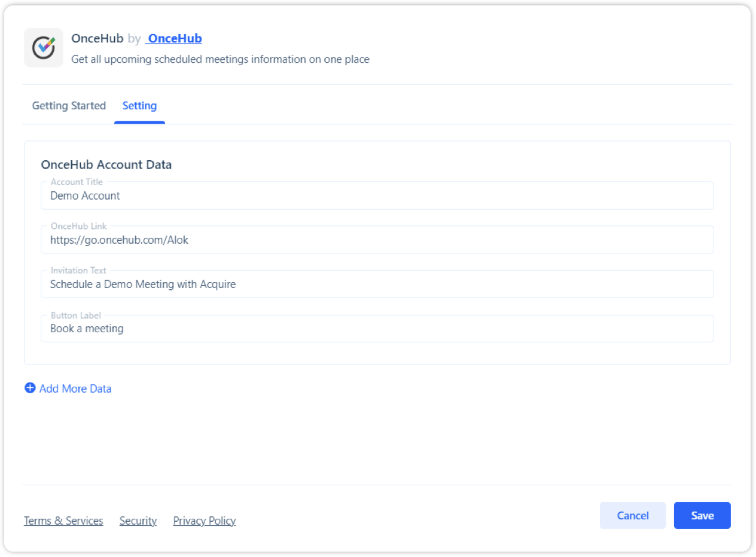Viewport: 756px width, 557px height.
Task: Open the Security footer link
Action: (138, 521)
